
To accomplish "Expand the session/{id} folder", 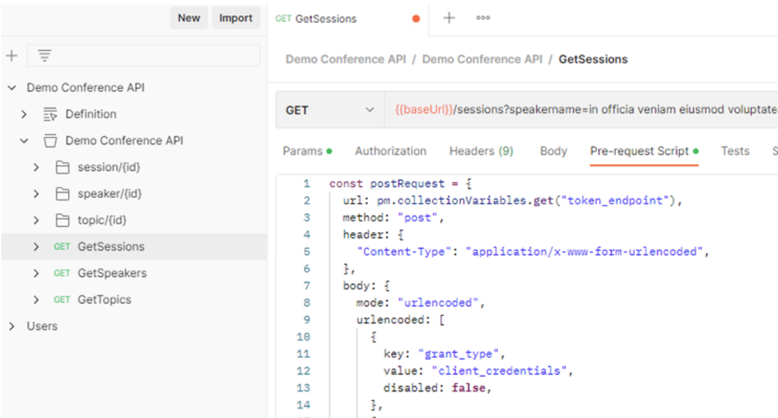I will [x=36, y=167].
